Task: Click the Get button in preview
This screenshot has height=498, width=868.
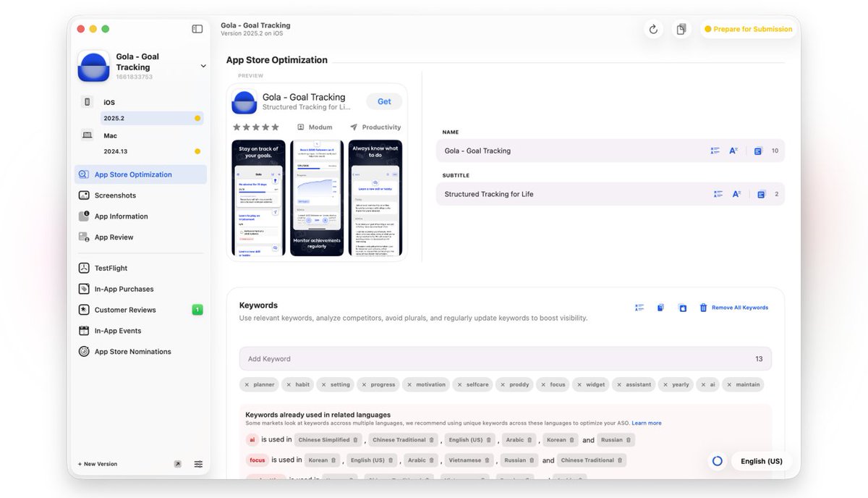Action: 384,101
